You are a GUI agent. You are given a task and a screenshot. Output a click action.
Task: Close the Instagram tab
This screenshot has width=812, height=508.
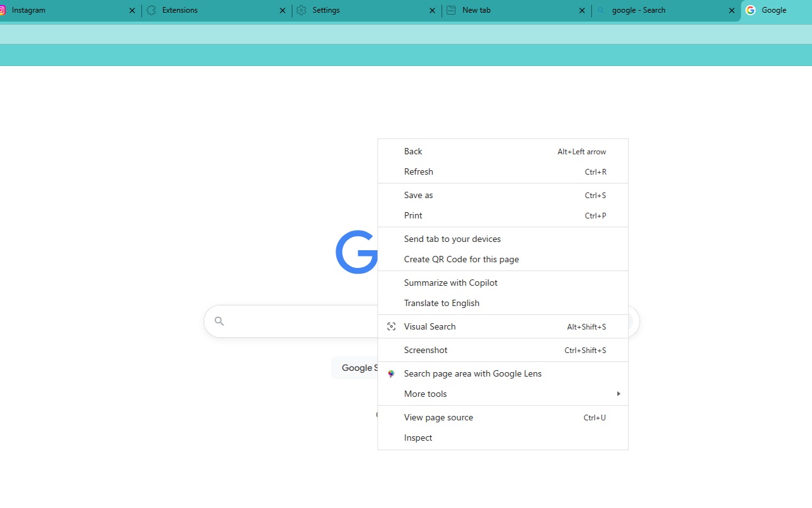coord(132,10)
